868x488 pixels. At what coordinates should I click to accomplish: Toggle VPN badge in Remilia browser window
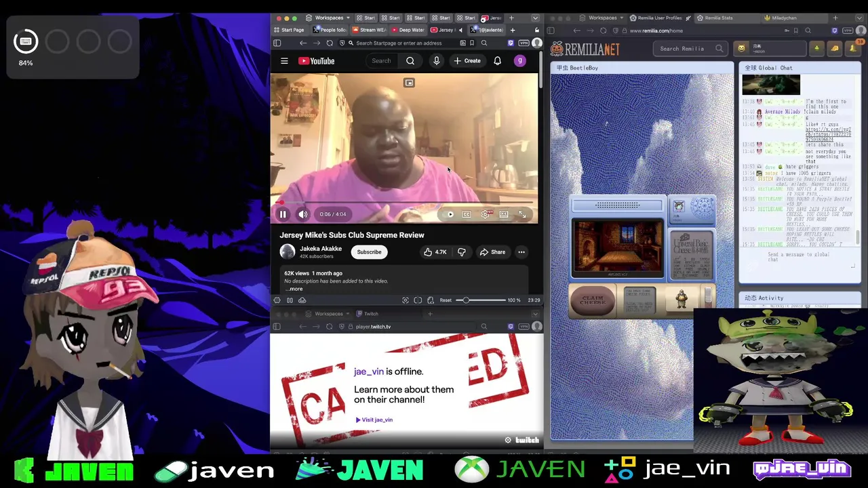848,30
